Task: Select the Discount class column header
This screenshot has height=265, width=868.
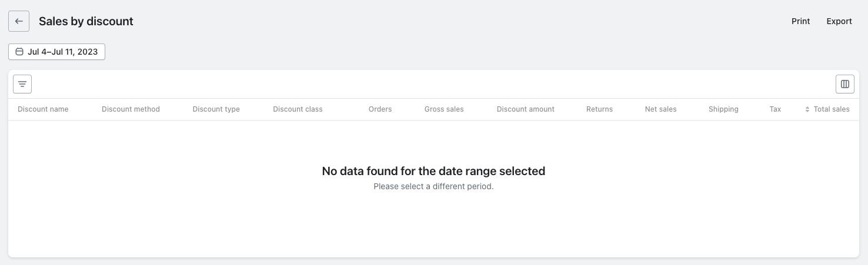Action: 298,109
